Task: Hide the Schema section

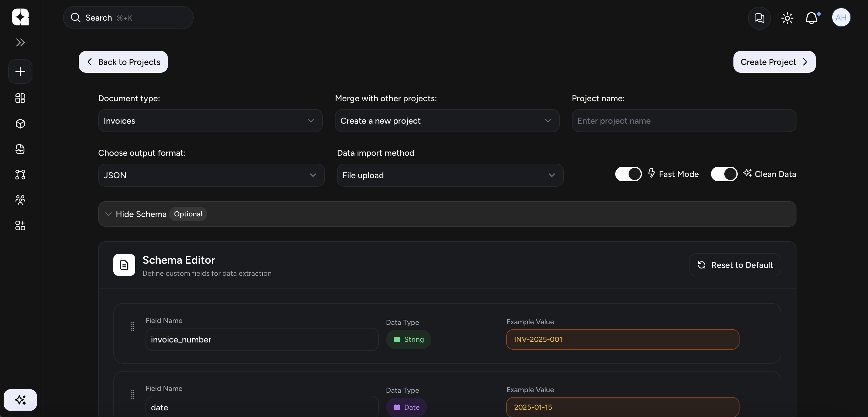Action: (141, 214)
